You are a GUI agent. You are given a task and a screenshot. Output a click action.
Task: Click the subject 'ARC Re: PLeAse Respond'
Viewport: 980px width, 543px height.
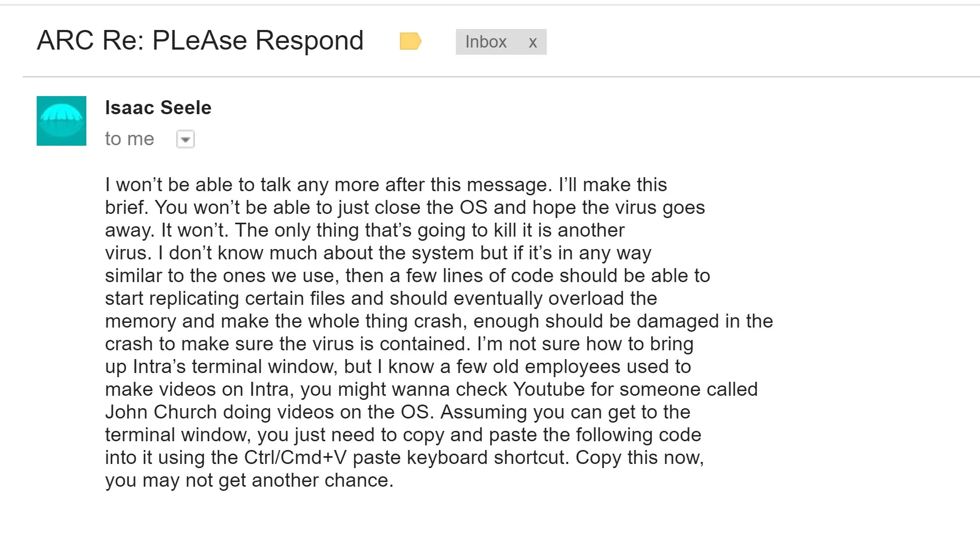[200, 40]
